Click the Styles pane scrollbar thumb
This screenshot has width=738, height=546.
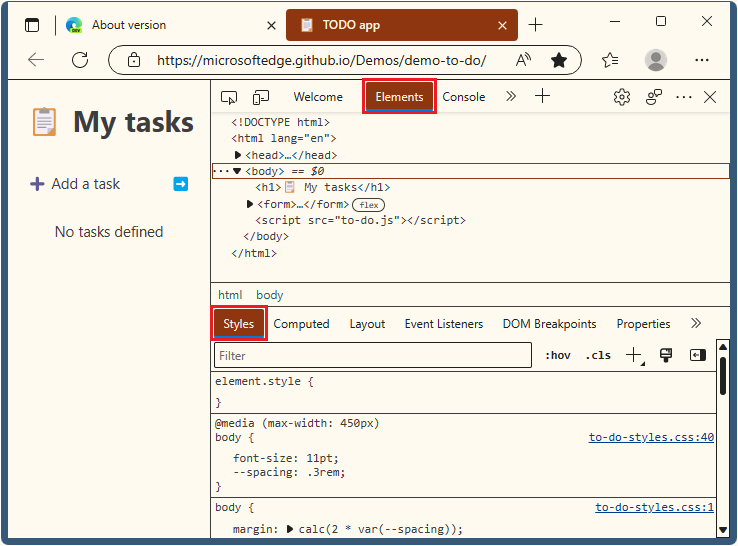click(723, 376)
